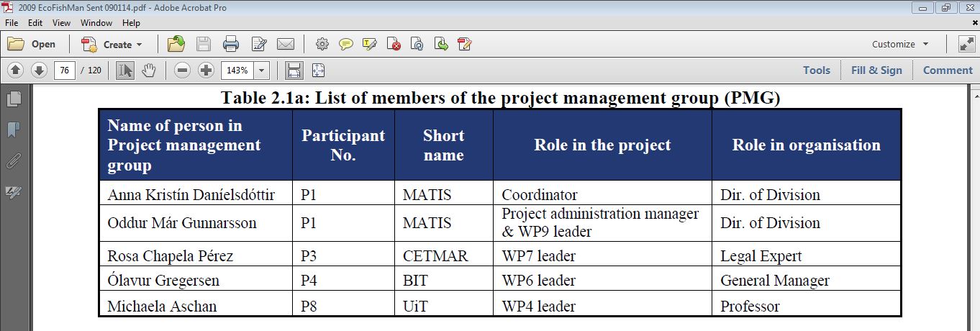980x331 pixels.
Task: Click the Role in organisation column header
Action: (806, 145)
